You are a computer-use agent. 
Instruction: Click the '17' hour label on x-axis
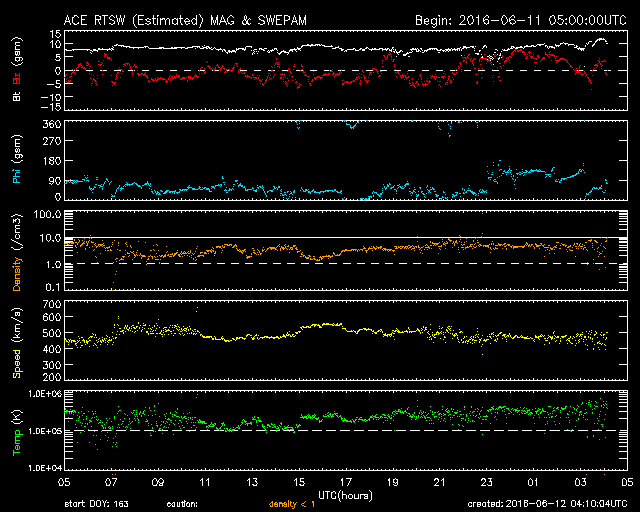point(346,483)
